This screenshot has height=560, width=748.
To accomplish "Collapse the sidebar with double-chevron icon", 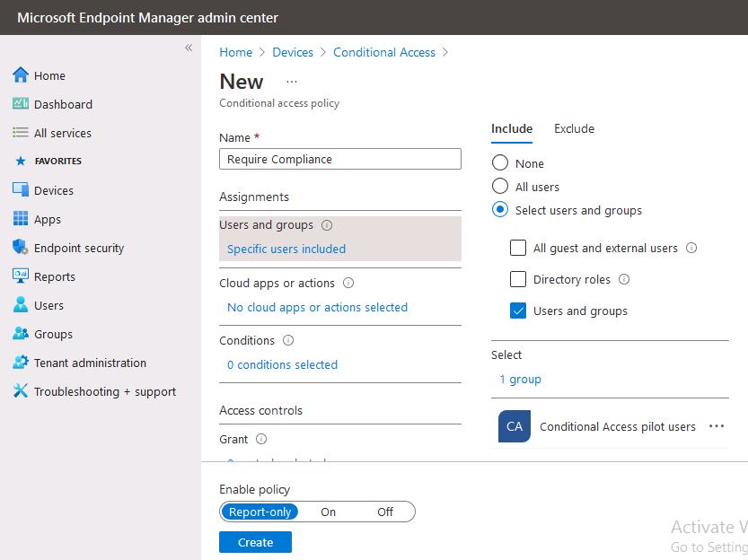I will [x=189, y=48].
